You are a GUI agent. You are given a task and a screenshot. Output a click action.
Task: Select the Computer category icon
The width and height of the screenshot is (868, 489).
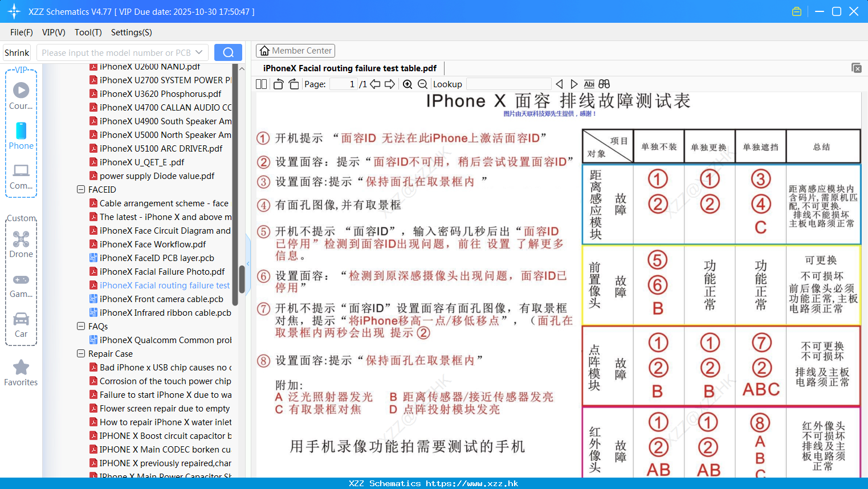[21, 176]
